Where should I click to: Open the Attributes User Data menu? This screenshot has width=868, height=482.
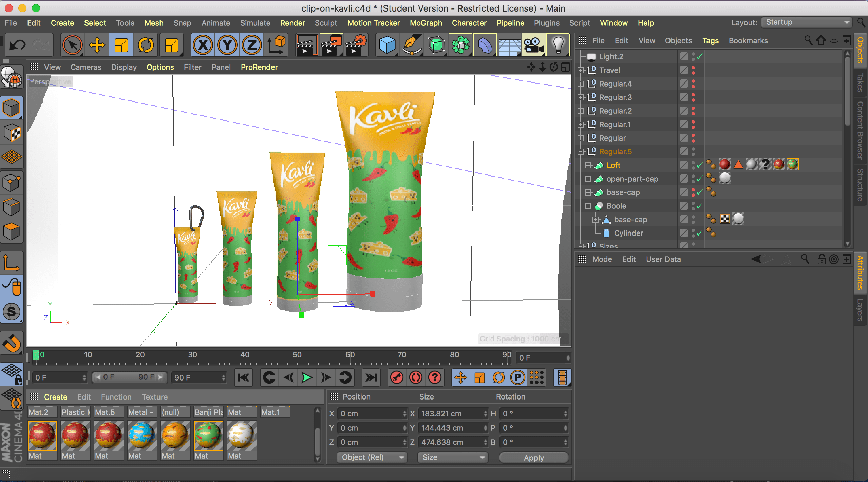[x=663, y=259]
